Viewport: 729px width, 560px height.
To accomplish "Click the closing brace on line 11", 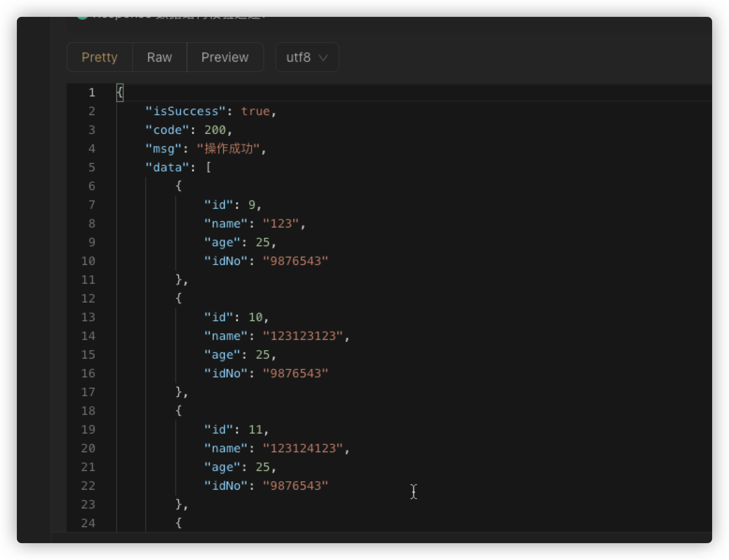I will point(179,280).
